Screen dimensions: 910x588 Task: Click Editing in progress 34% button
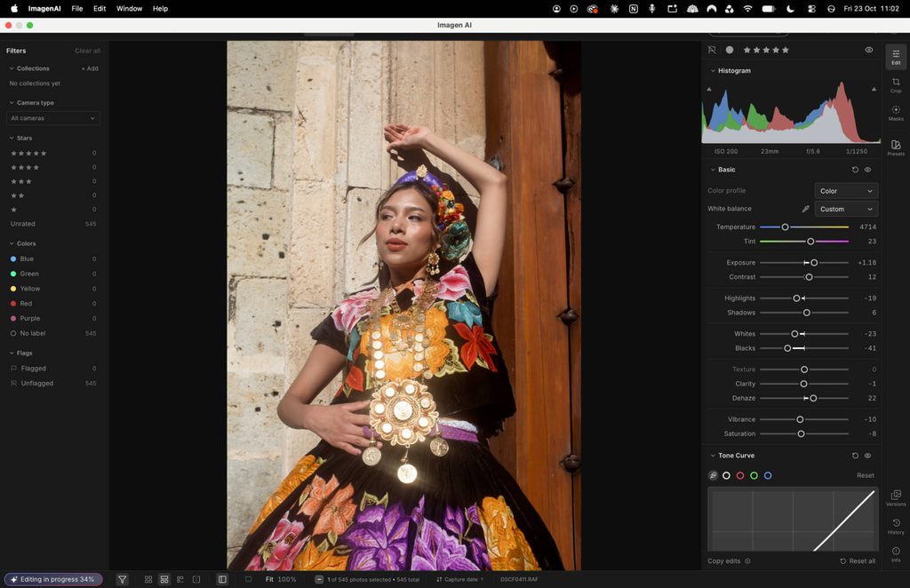pyautogui.click(x=53, y=579)
